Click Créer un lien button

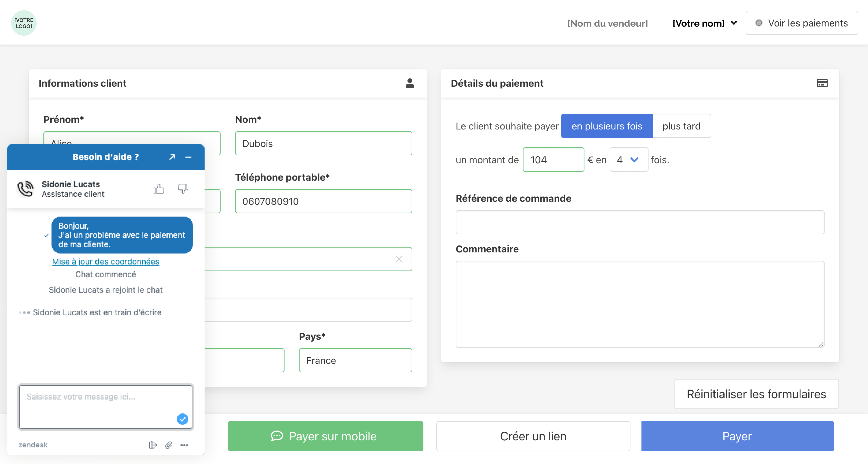533,436
